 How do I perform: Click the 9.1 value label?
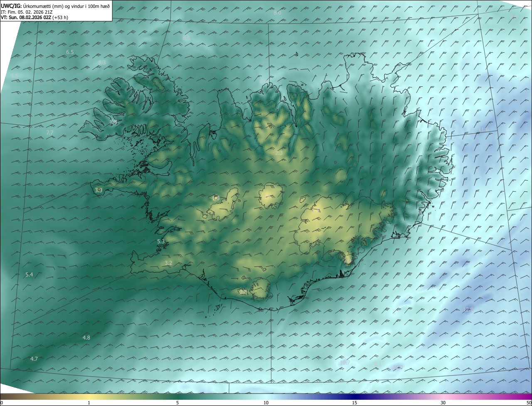tap(378, 364)
